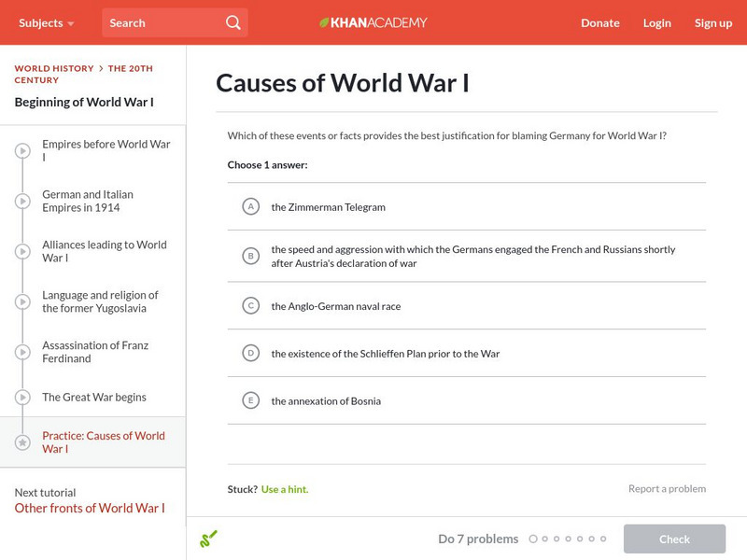The height and width of the screenshot is (560, 747).
Task: Click the play icon beside German and Italian Empires in 1914
Action: click(21, 202)
